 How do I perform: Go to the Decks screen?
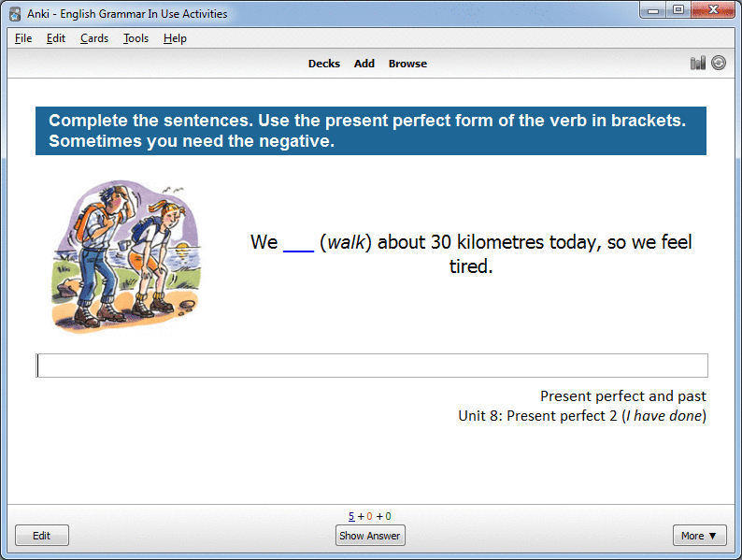[x=324, y=64]
